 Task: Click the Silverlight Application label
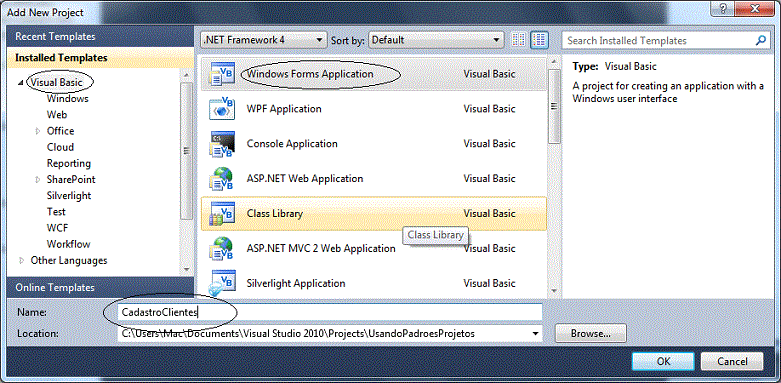296,283
